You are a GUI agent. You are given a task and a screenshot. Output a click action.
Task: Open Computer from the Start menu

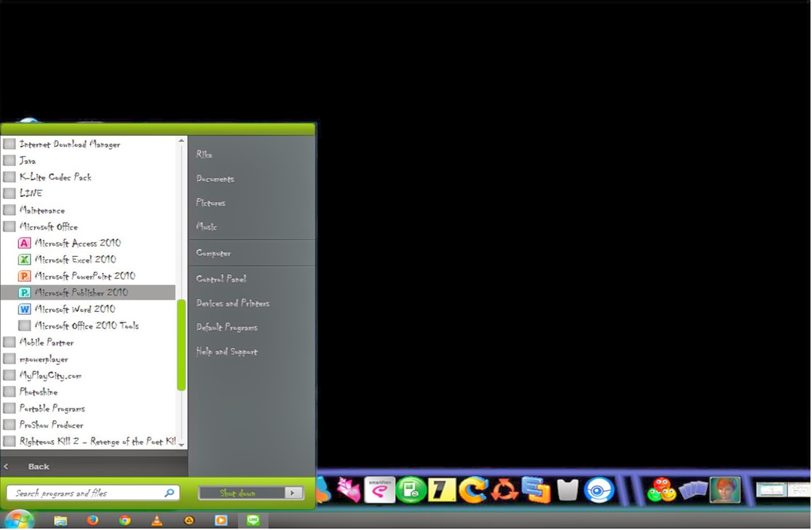pyautogui.click(x=214, y=253)
